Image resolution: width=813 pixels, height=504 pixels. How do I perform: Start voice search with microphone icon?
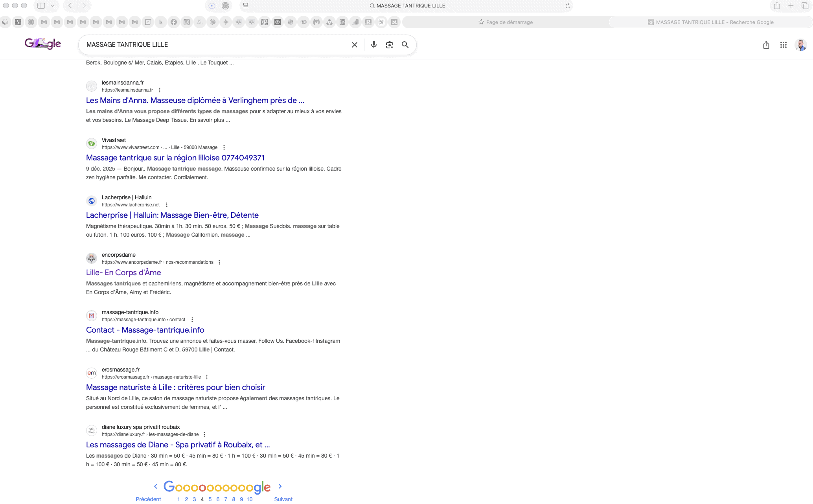(374, 45)
